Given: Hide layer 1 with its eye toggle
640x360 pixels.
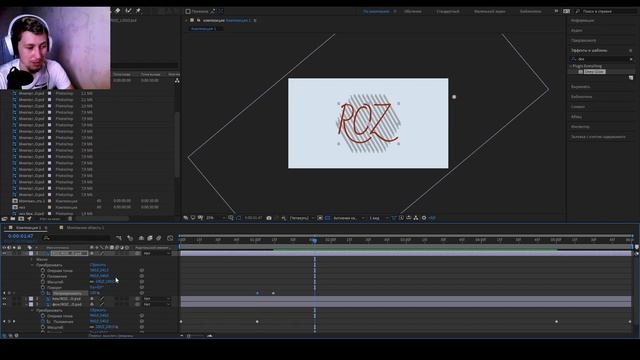Looking at the screenshot, I should click(4, 253).
